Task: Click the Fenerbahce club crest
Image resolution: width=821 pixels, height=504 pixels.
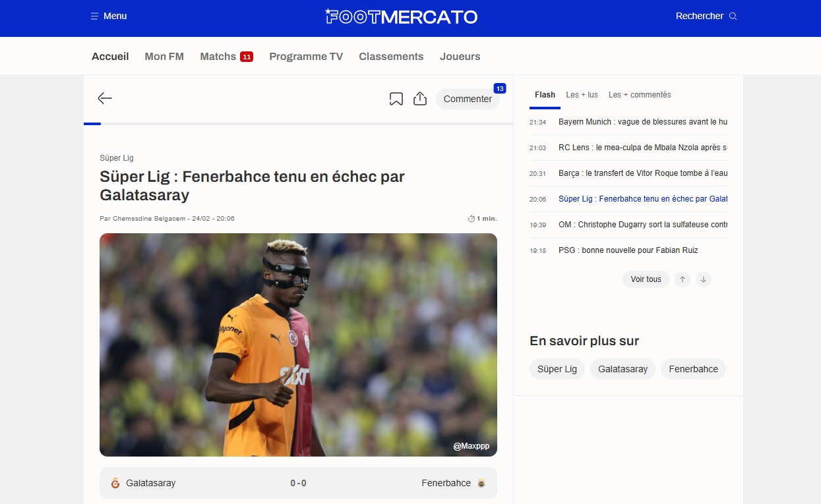Action: (481, 483)
